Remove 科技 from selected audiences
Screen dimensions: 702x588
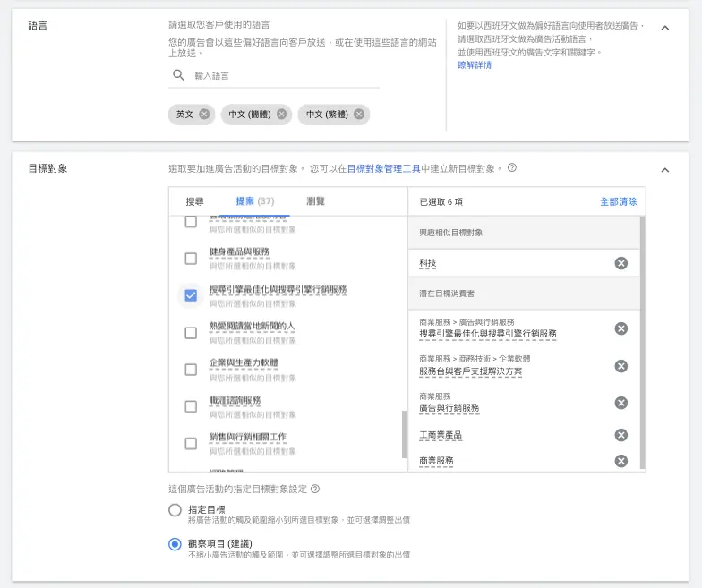(621, 263)
